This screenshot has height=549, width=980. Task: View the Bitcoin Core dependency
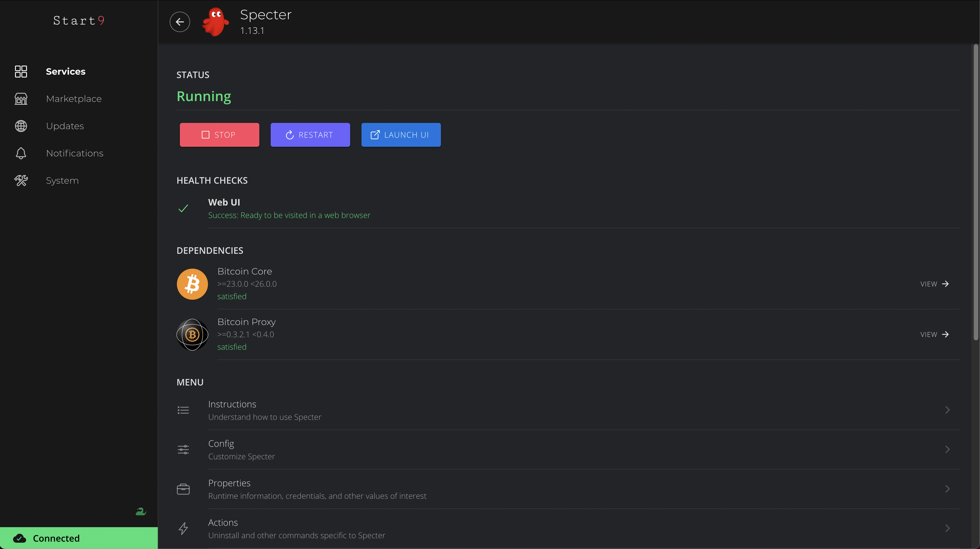click(934, 284)
